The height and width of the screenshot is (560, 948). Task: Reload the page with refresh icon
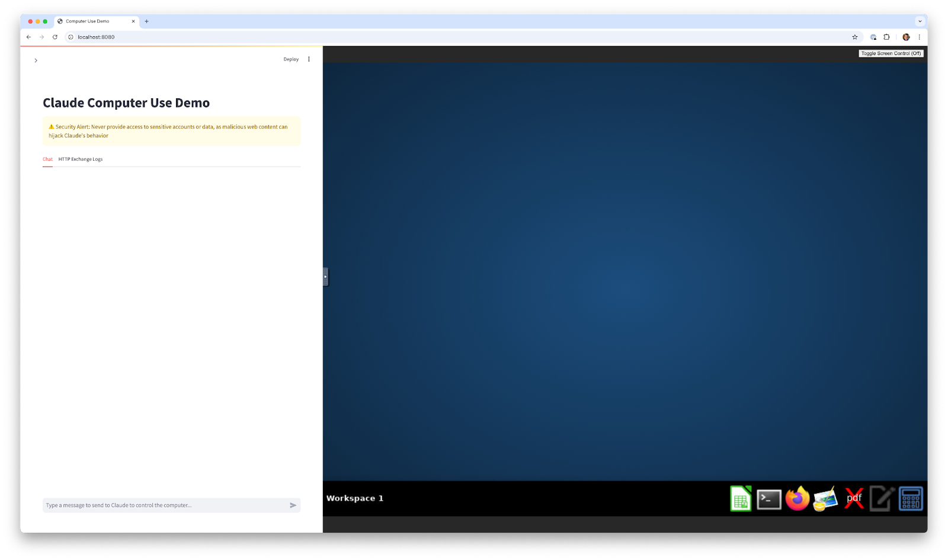(55, 37)
